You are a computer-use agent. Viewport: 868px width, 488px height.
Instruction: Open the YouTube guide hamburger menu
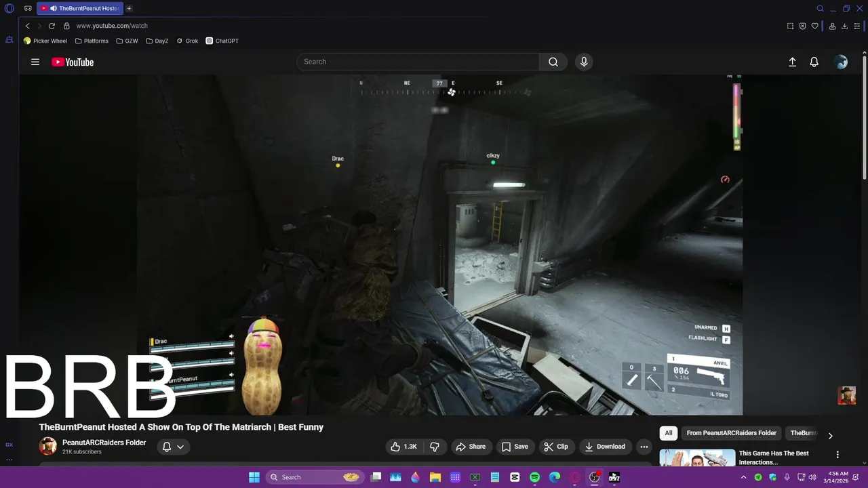(x=35, y=62)
